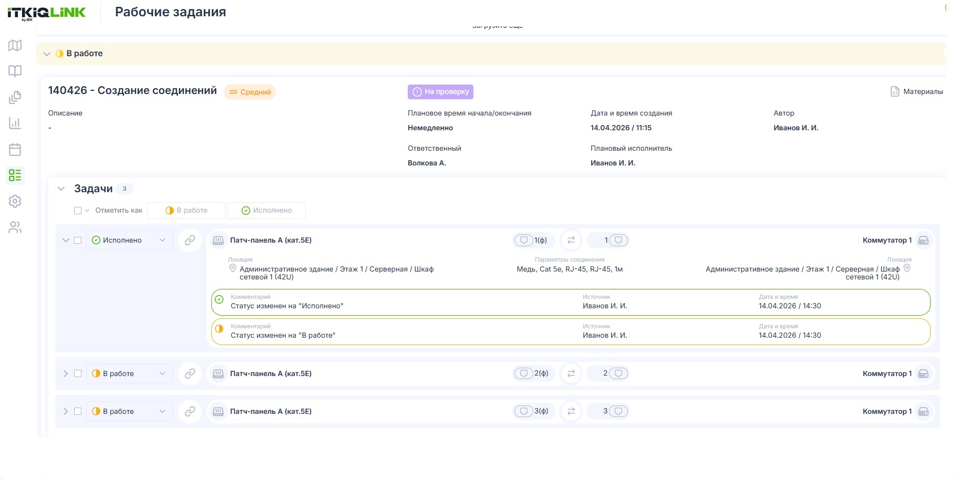980x479 pixels.
Task: Click the link icon of the Исполнено task
Action: (190, 240)
